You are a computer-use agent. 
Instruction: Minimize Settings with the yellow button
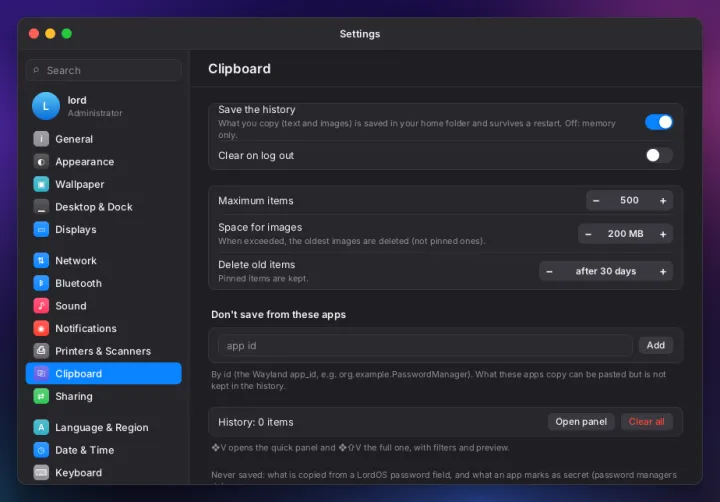coord(50,34)
